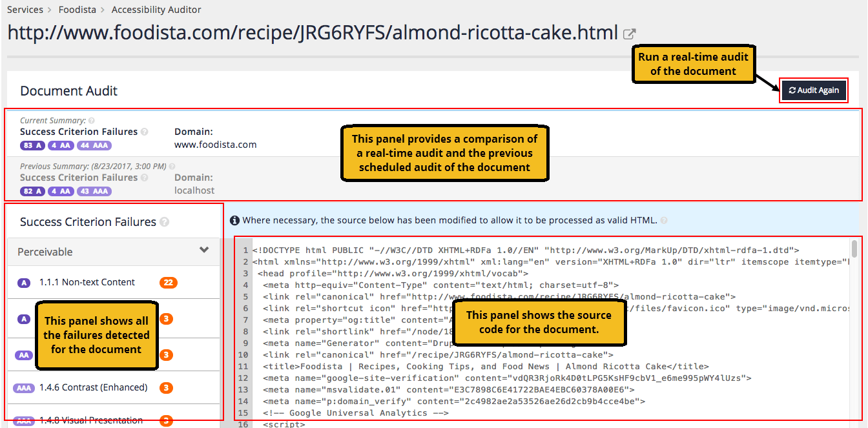Click help icon beside Current Summary label
This screenshot has width=868, height=428.
pyautogui.click(x=92, y=121)
